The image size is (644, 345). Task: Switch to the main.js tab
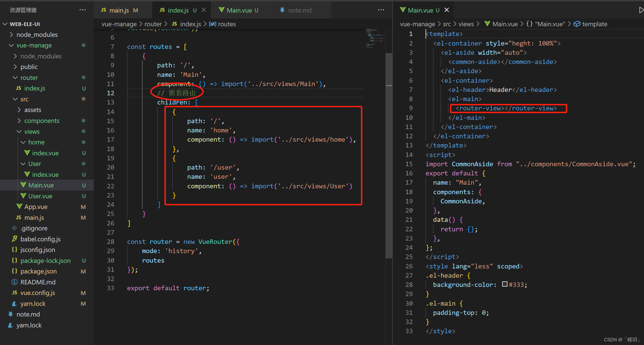tap(119, 10)
